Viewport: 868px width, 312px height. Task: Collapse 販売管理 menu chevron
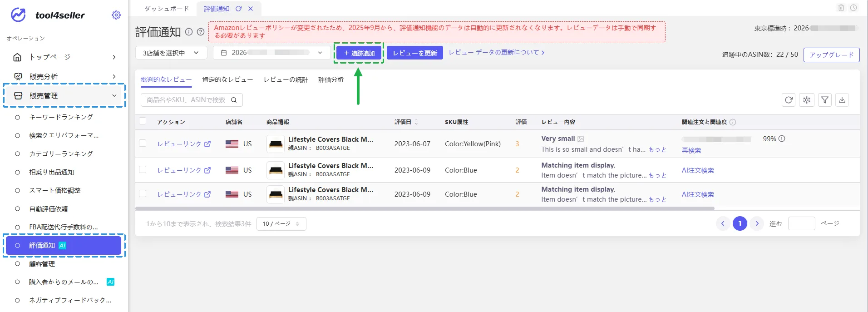tap(114, 96)
